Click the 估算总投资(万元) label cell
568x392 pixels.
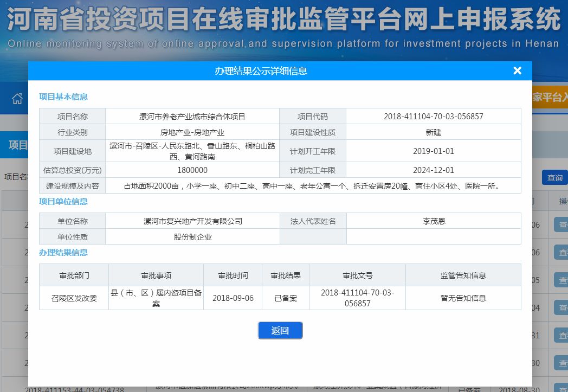point(73,170)
